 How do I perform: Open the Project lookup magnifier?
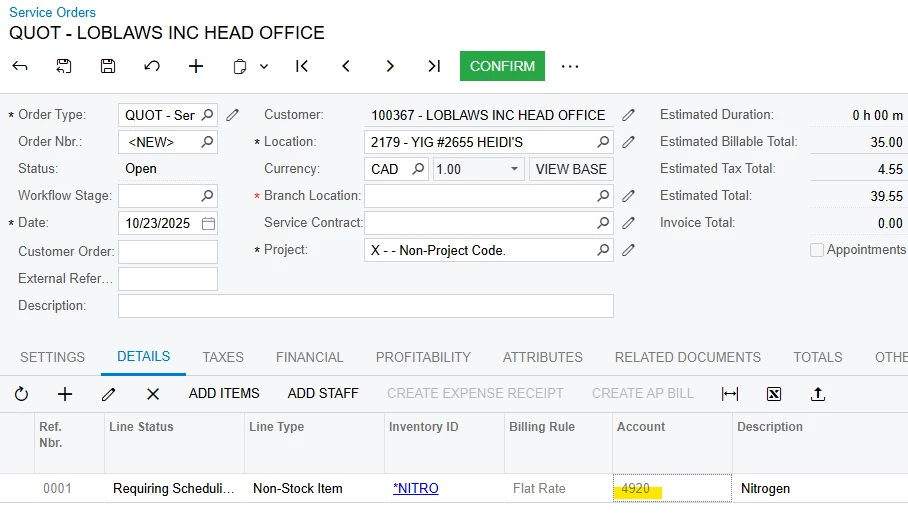click(x=603, y=250)
